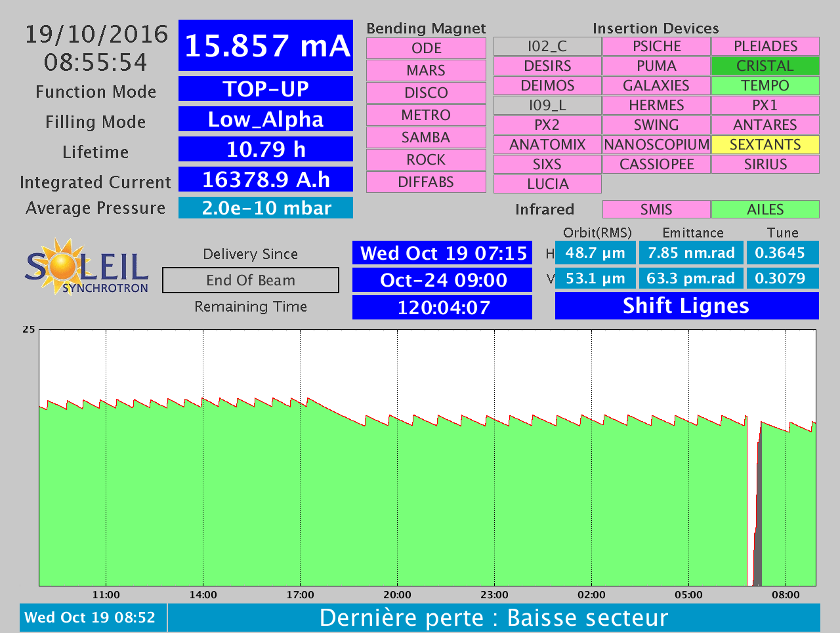Select the SIRIUS beamline box

pyautogui.click(x=765, y=164)
